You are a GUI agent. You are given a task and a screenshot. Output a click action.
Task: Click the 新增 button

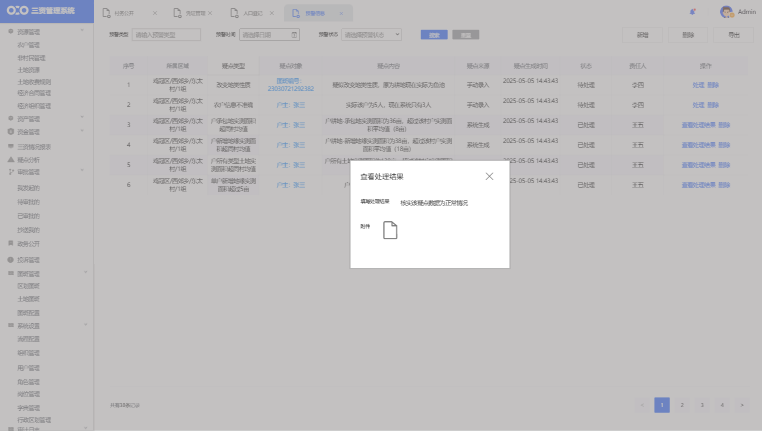pos(642,35)
